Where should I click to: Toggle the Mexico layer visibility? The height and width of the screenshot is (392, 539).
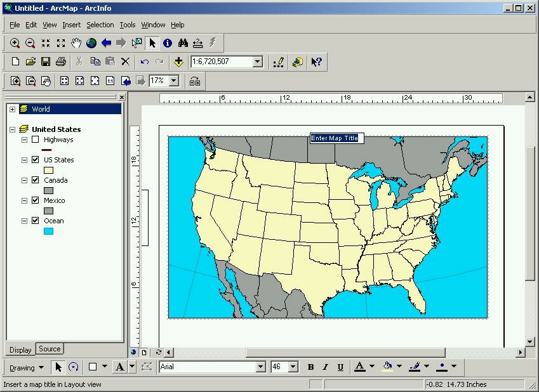coord(35,200)
